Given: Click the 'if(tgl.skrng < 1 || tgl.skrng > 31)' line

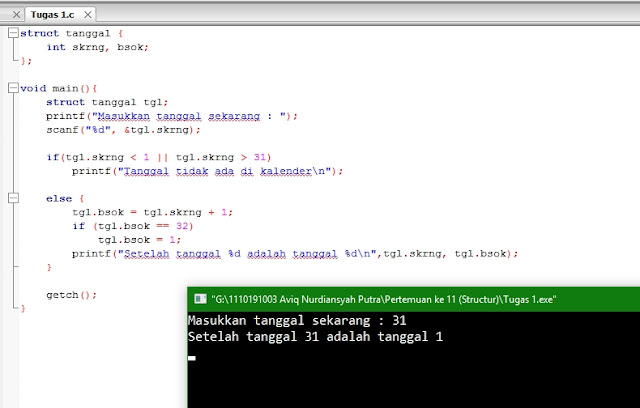Looking at the screenshot, I should [159, 157].
